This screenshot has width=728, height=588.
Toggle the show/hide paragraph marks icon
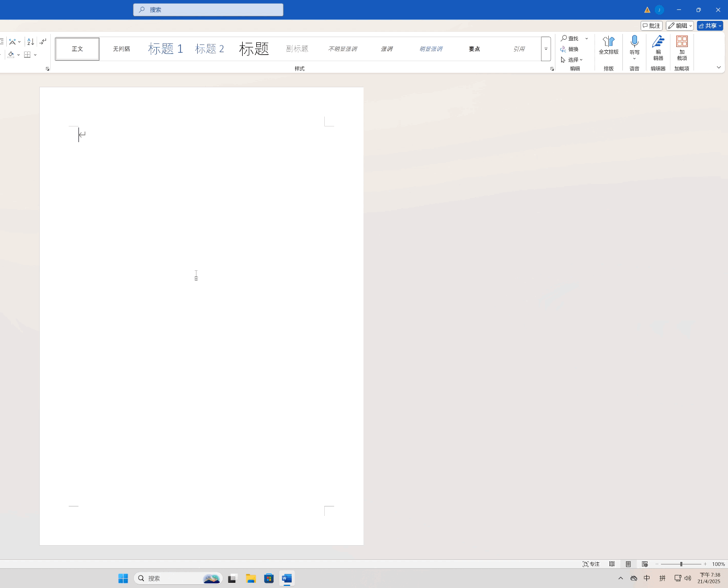43,41
